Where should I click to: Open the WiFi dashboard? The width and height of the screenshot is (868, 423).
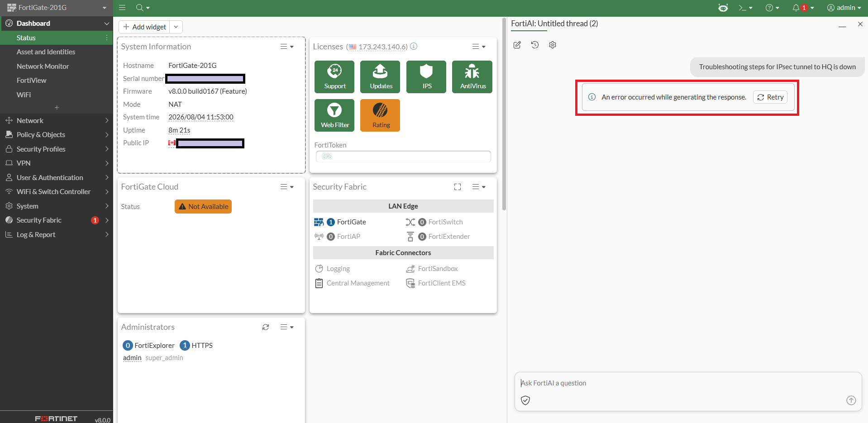(x=57, y=95)
